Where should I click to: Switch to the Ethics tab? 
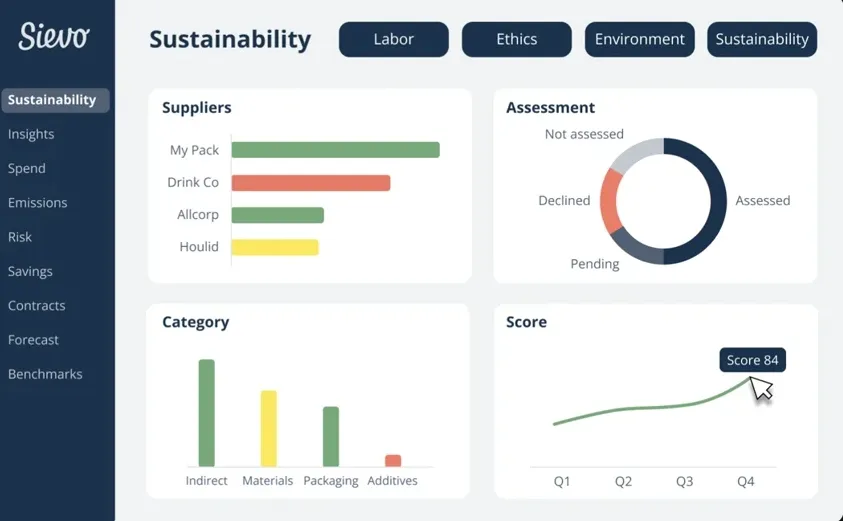coord(516,40)
